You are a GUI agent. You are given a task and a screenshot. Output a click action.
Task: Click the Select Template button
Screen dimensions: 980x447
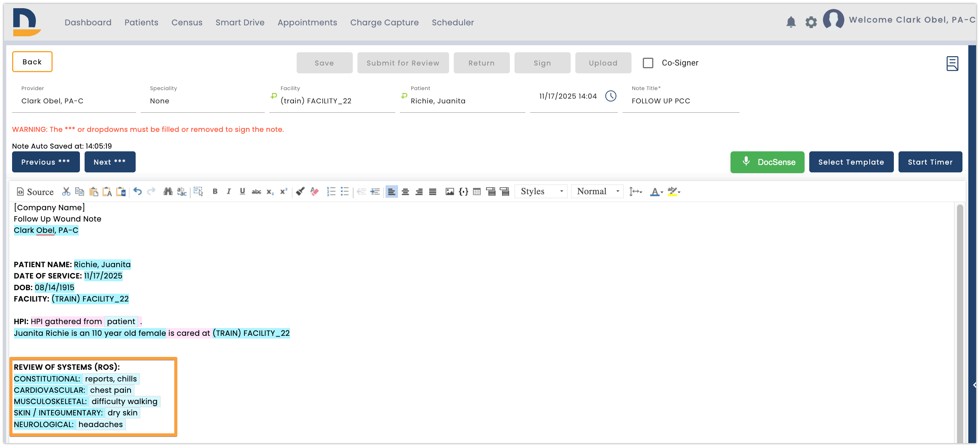[851, 162]
